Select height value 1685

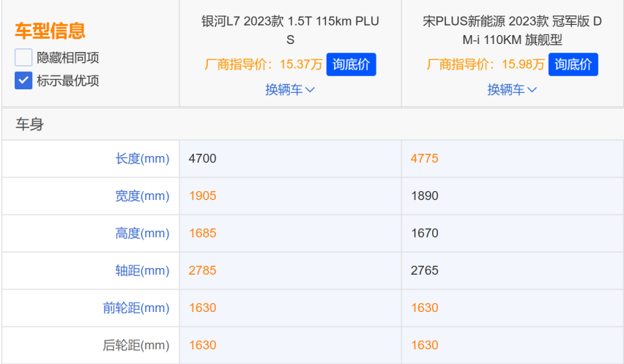[203, 233]
